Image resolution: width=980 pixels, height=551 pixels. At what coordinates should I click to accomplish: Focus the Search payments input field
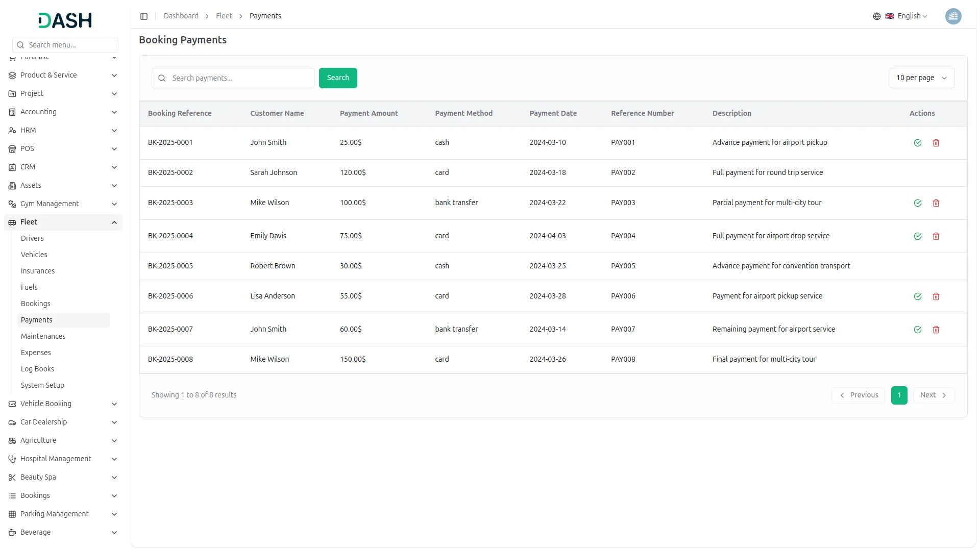coord(240,78)
